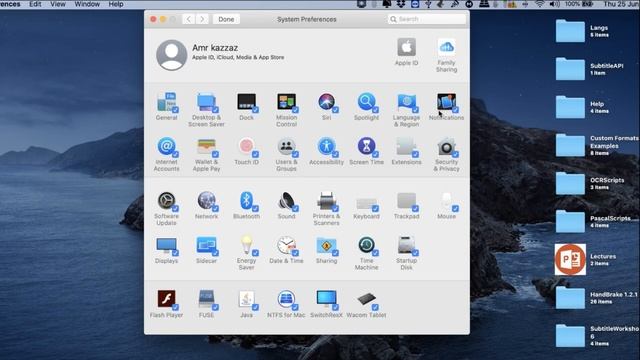640x360 pixels.
Task: Uncheck the Sharing pane checkbox
Action: (x=335, y=253)
